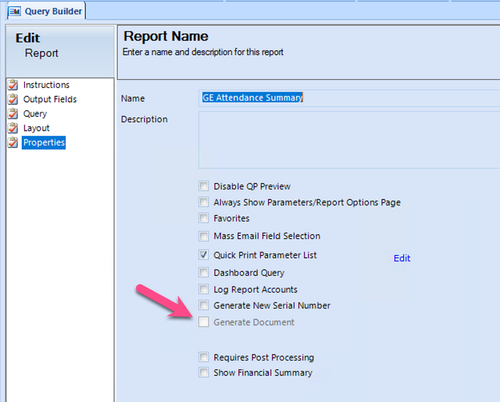Click the Output Fields step icon
The image size is (500, 402).
(x=13, y=99)
